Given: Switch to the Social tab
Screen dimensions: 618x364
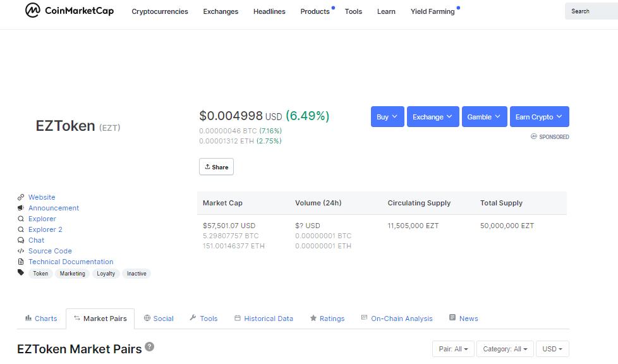Looking at the screenshot, I should pyautogui.click(x=159, y=318).
